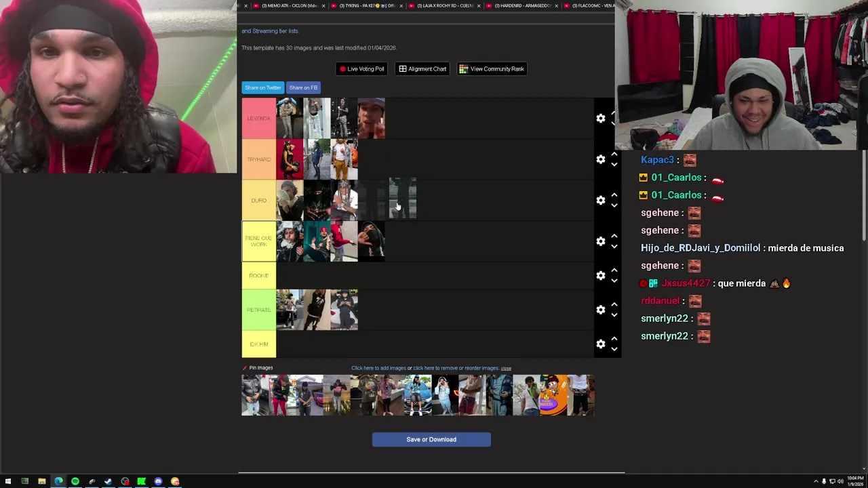Click the ROOKIE tier label
The width and height of the screenshot is (868, 488).
(259, 276)
